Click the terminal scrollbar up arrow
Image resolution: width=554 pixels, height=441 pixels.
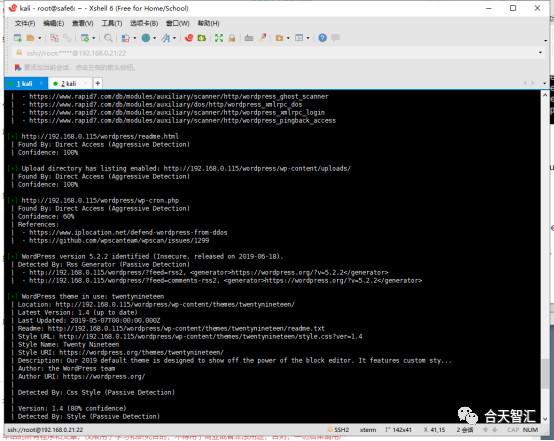coord(545,95)
